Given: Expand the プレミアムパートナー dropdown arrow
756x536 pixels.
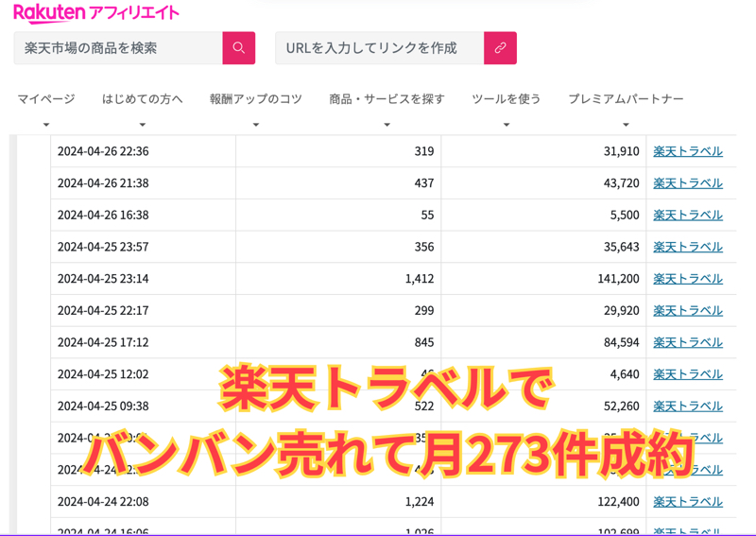Looking at the screenshot, I should coord(626,125).
